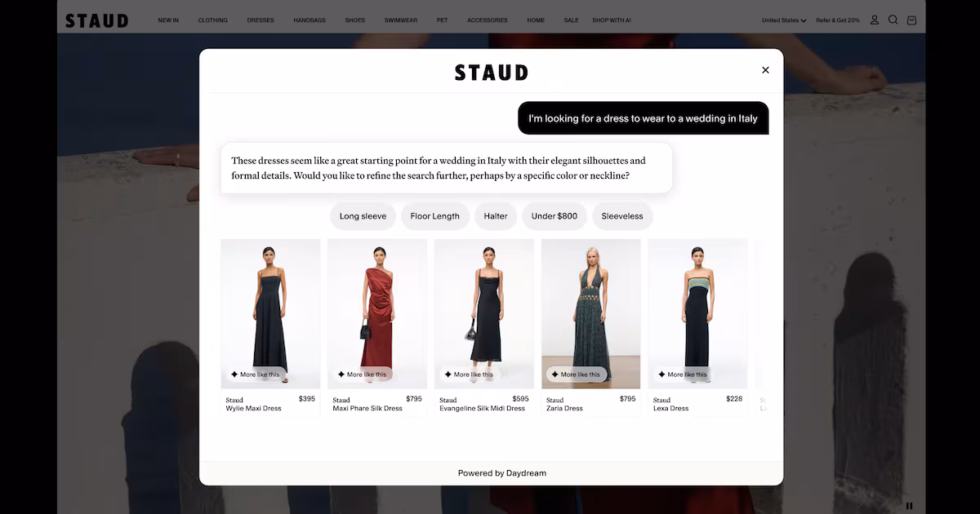Image resolution: width=980 pixels, height=514 pixels.
Task: Pause the background hero video
Action: point(910,506)
